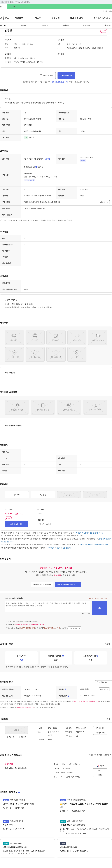Click the 자녀 학자금 지원 icon
The image size is (112, 868).
click(x=98, y=336)
